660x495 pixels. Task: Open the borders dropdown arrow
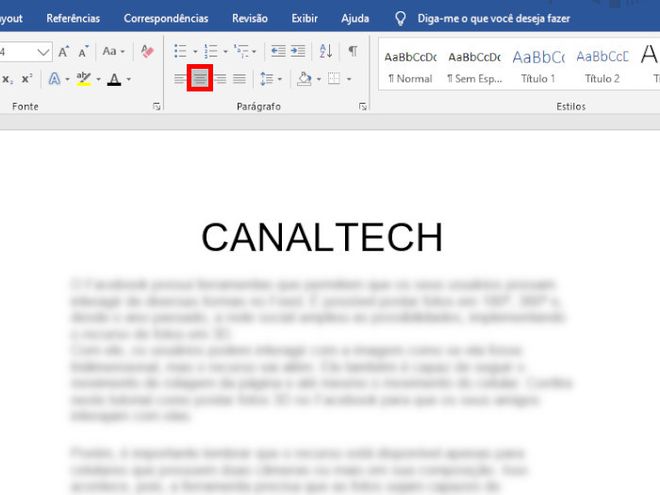(349, 79)
